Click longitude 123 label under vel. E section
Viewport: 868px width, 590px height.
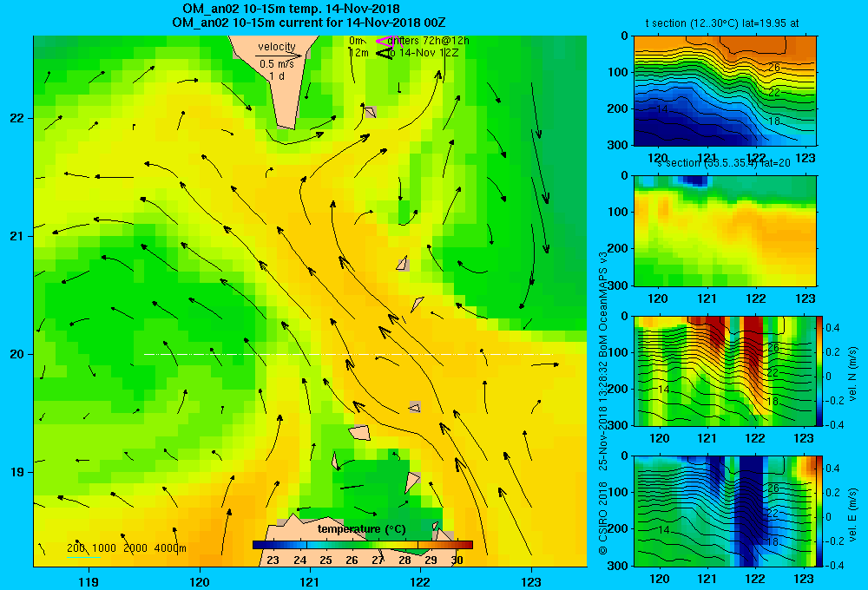[x=804, y=579]
